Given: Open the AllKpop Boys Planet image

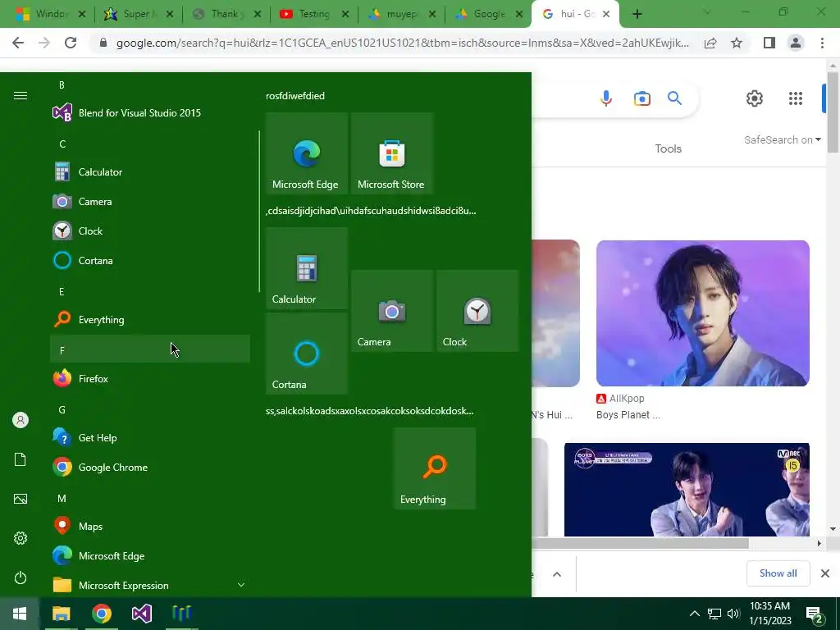Looking at the screenshot, I should coord(702,313).
